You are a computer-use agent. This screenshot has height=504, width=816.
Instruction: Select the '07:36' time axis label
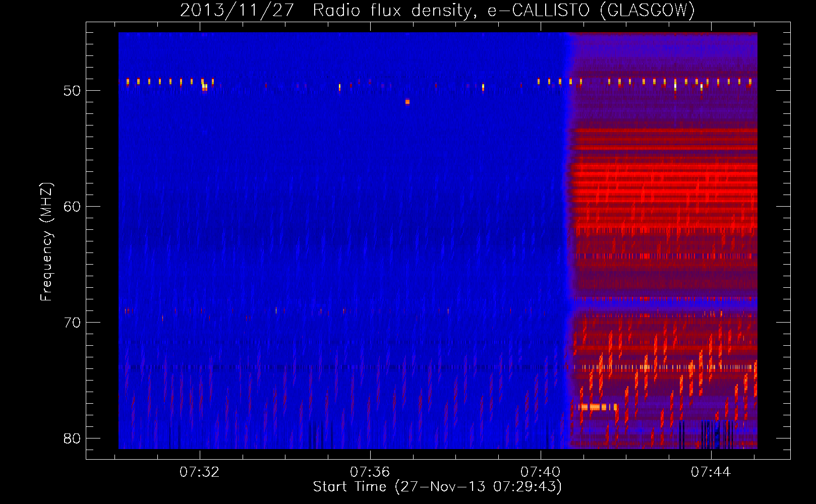tap(370, 472)
